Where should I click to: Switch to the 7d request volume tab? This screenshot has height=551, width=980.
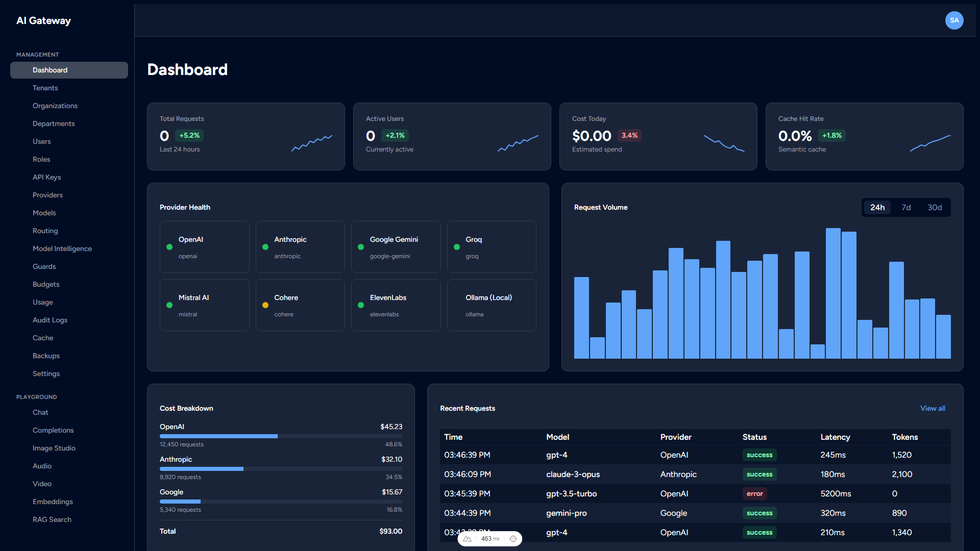906,207
